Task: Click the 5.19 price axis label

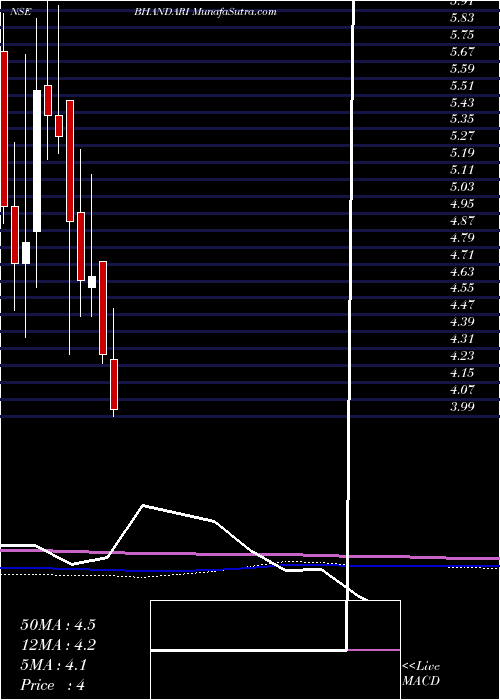Action: click(x=462, y=153)
